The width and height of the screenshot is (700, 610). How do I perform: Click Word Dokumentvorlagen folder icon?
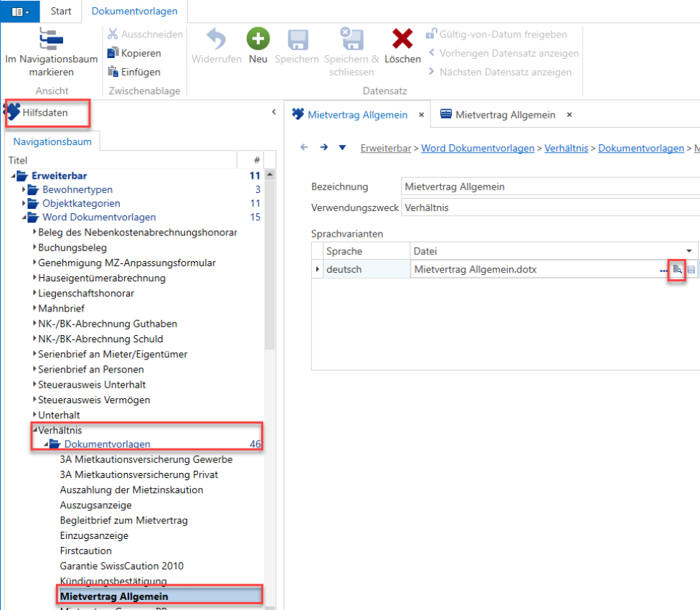[33, 217]
